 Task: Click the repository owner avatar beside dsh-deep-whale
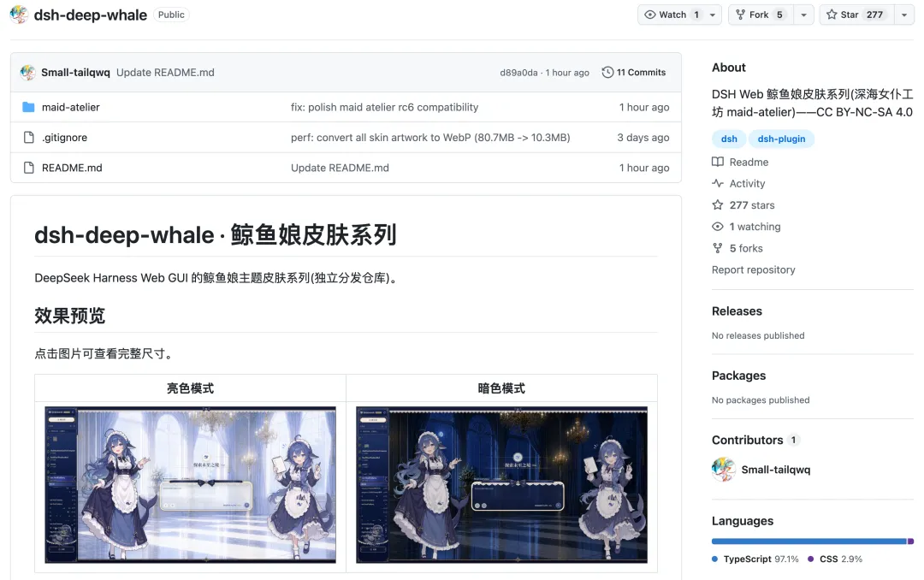(19, 15)
